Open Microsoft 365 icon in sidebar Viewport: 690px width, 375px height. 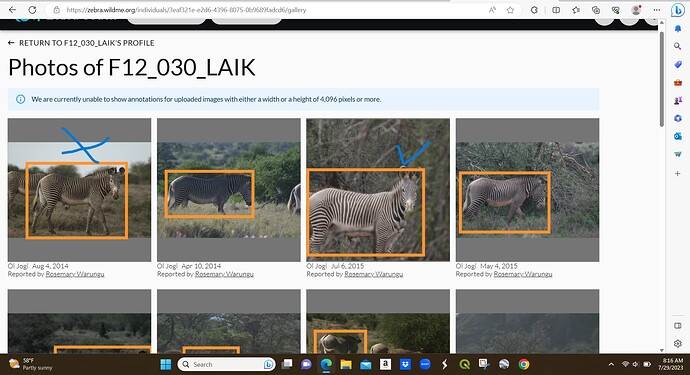678,118
